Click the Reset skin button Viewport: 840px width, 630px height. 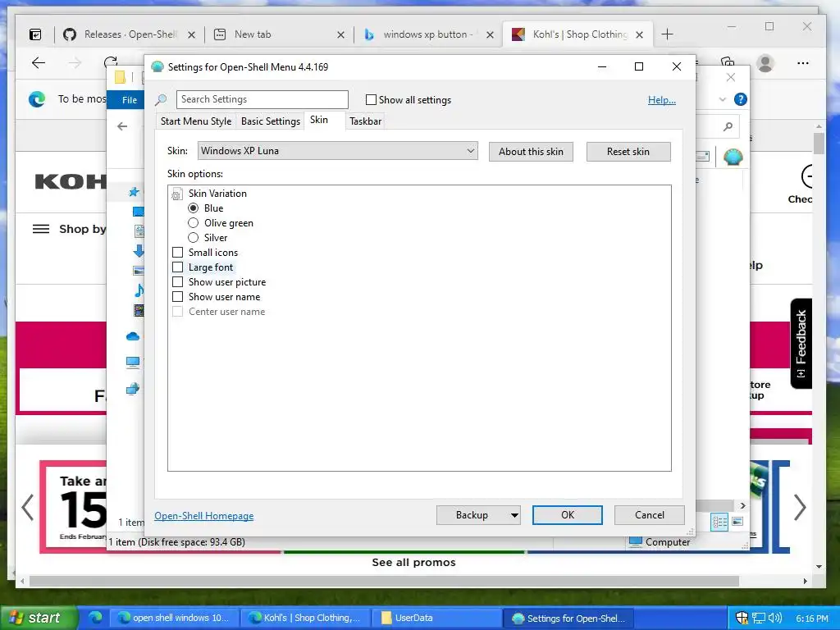[x=628, y=152]
